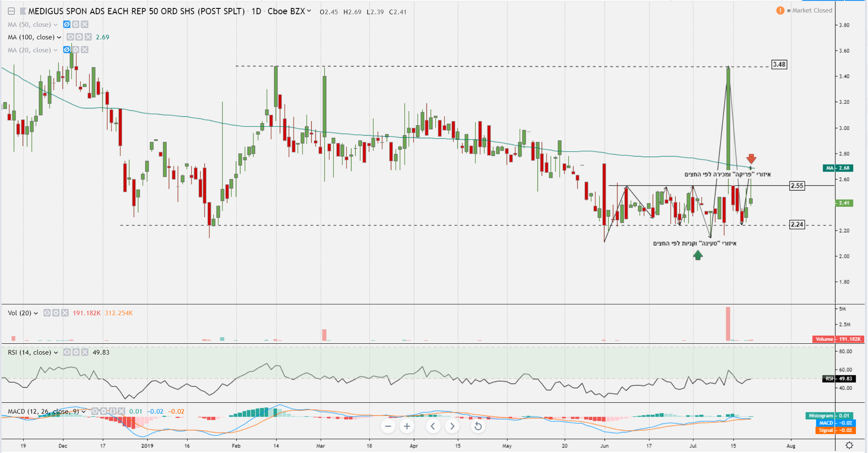The image size is (868, 453).
Task: Remove the RSI (14, close) indicator
Action: point(85,352)
